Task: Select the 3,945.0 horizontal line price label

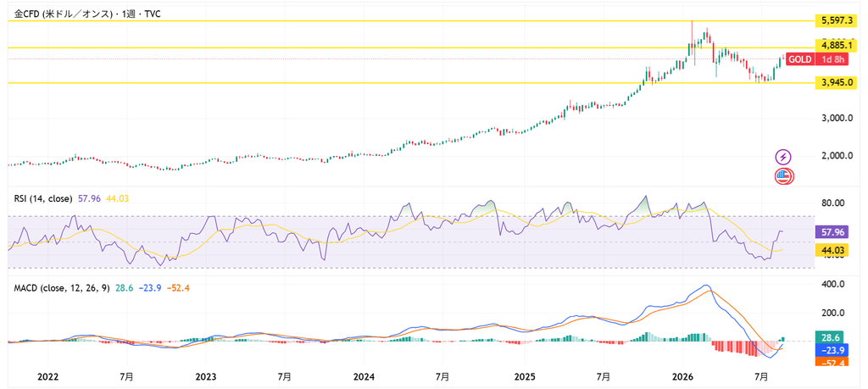Action: tap(835, 83)
